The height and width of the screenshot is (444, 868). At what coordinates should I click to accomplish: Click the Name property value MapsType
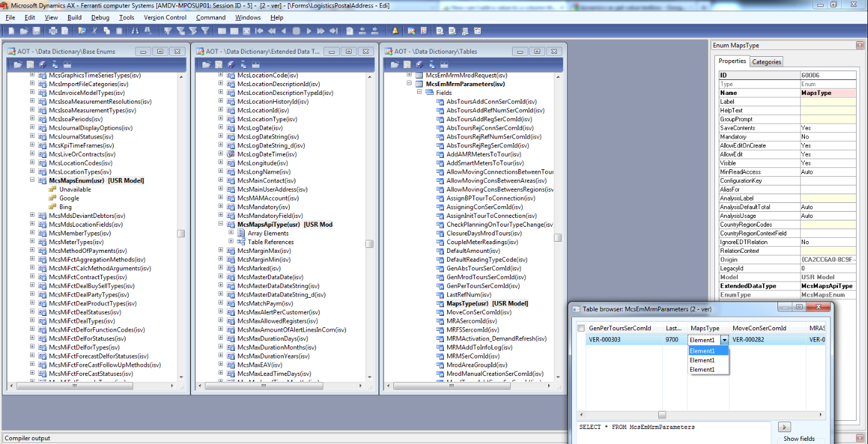point(827,92)
